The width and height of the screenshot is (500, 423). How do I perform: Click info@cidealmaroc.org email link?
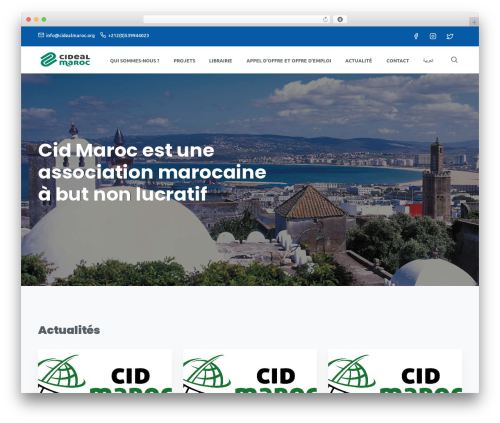point(70,35)
